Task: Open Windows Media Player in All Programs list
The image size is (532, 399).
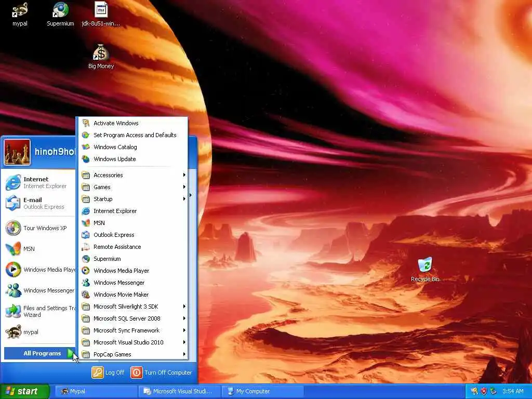Action: click(134, 271)
